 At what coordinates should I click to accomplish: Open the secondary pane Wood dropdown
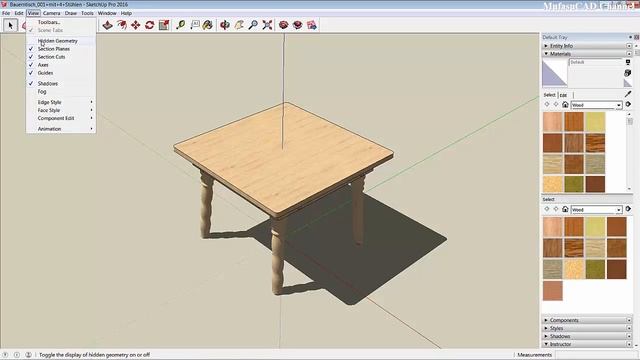tap(596, 209)
